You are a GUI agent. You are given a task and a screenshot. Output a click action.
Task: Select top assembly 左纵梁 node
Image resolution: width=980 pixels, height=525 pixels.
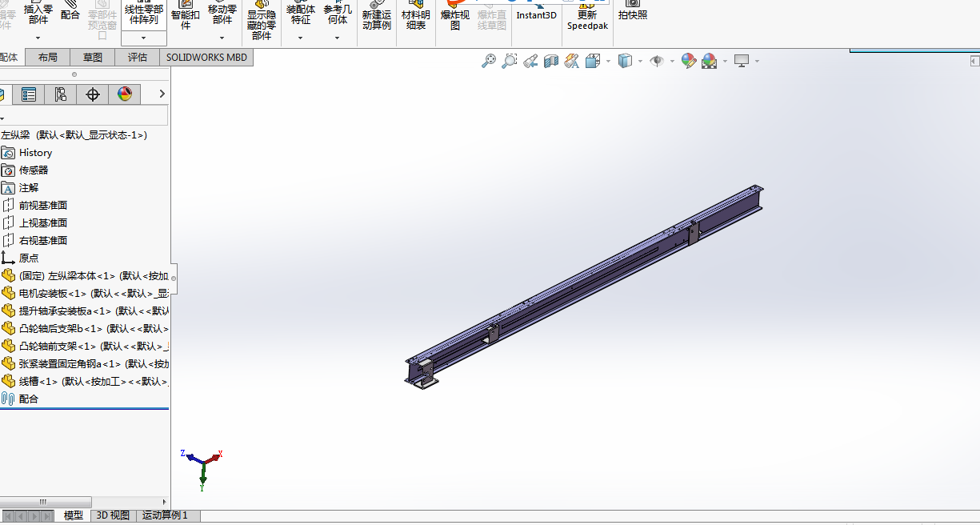(x=74, y=135)
